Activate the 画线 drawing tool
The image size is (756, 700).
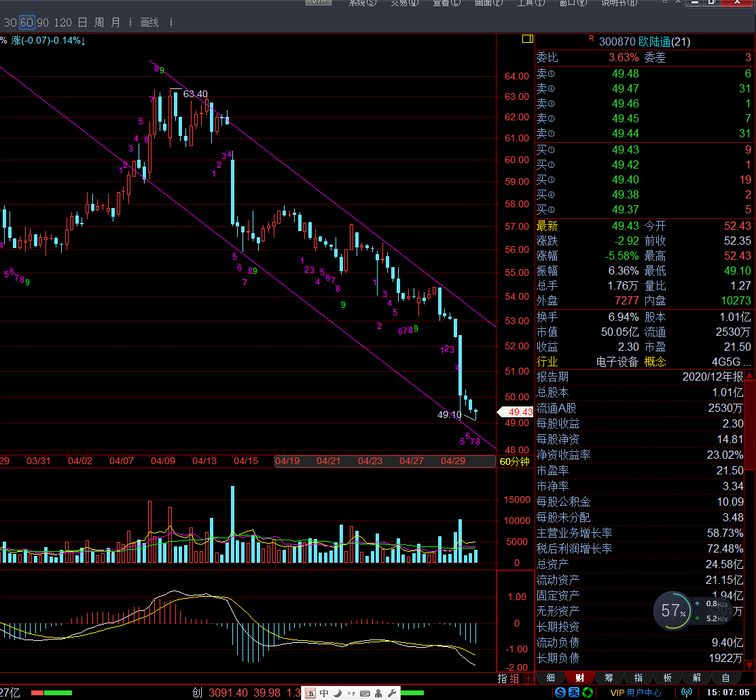pos(149,22)
